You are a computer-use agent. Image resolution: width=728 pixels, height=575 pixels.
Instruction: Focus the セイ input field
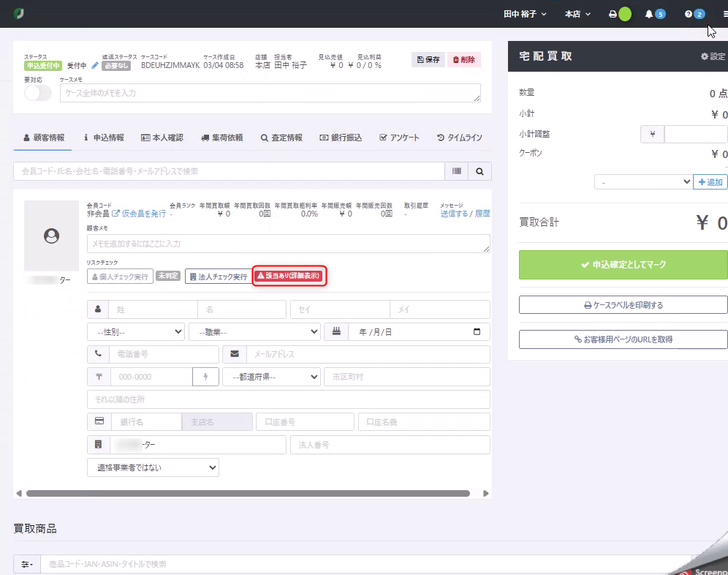tap(340, 309)
